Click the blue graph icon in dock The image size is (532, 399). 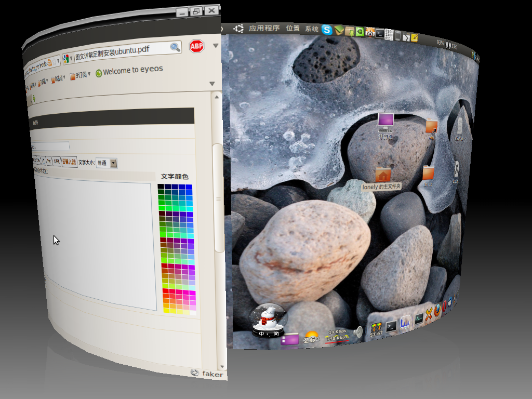coord(405,323)
